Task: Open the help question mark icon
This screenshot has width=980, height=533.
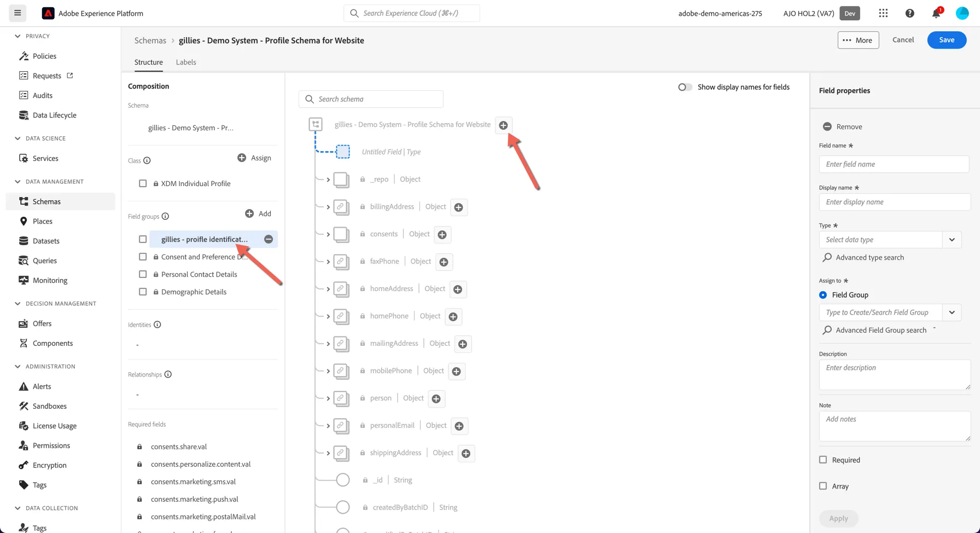Action: 909,13
